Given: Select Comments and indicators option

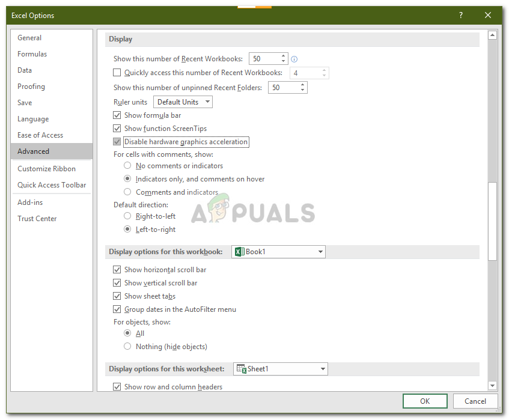Looking at the screenshot, I should (127, 192).
